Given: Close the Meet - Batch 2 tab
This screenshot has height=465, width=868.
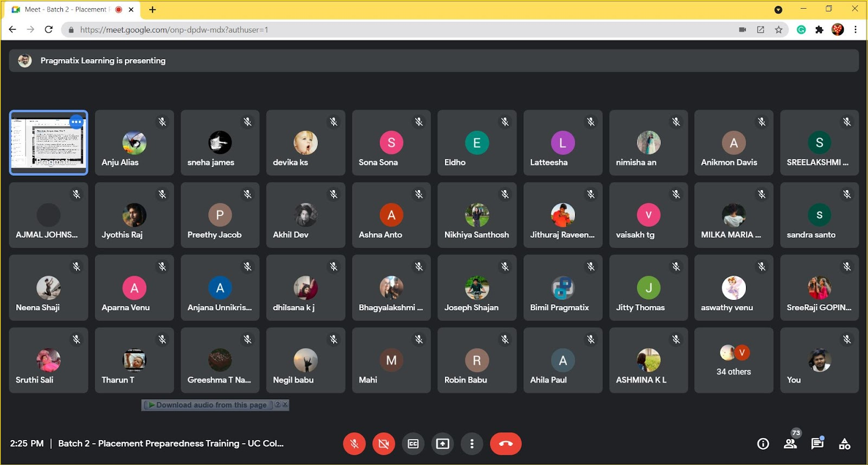Looking at the screenshot, I should click(x=131, y=10).
